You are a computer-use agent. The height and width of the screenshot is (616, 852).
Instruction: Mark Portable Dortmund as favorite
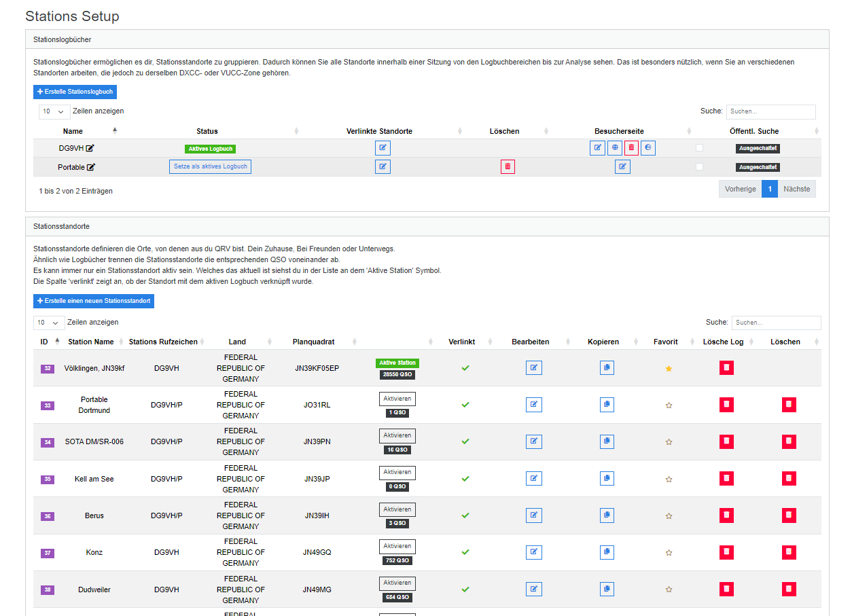(x=669, y=405)
